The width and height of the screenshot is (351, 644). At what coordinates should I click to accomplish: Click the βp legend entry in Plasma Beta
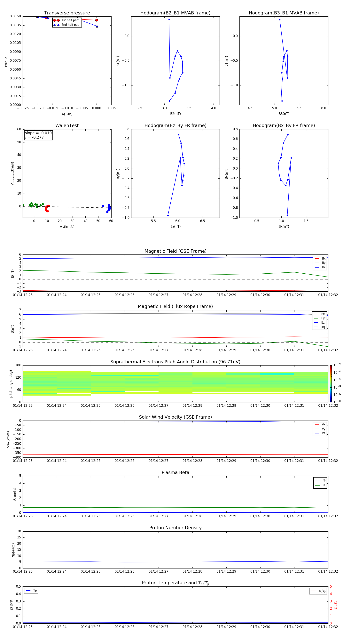pyautogui.click(x=320, y=480)
